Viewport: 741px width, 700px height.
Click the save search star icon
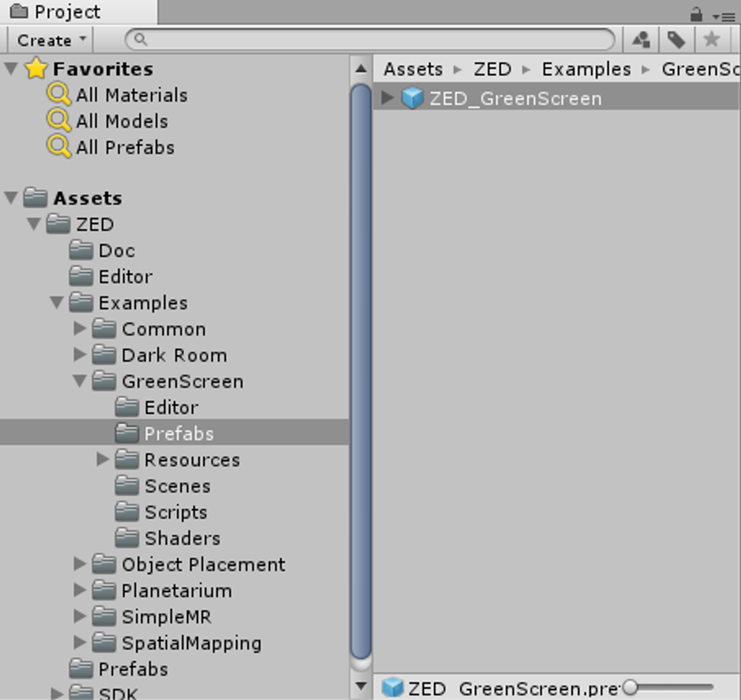coord(712,39)
